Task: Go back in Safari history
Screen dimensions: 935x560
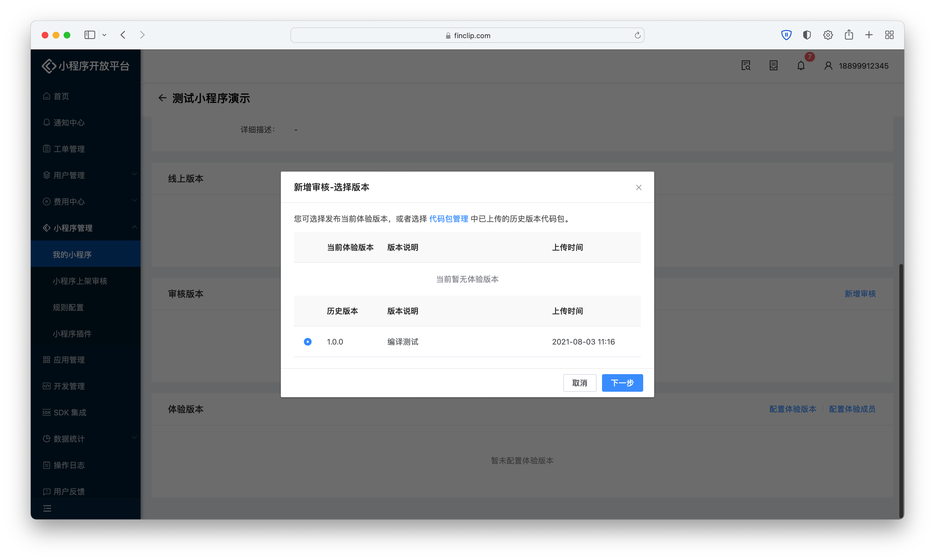Action: 123,35
